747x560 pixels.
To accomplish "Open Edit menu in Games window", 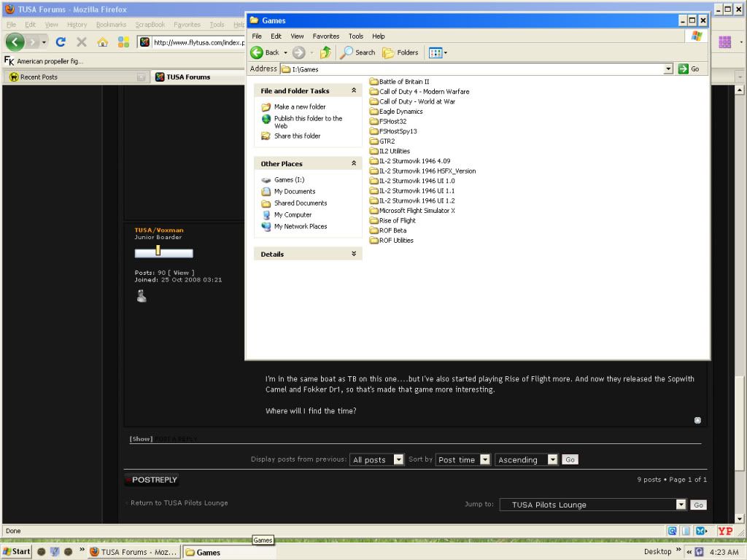I will pos(276,36).
